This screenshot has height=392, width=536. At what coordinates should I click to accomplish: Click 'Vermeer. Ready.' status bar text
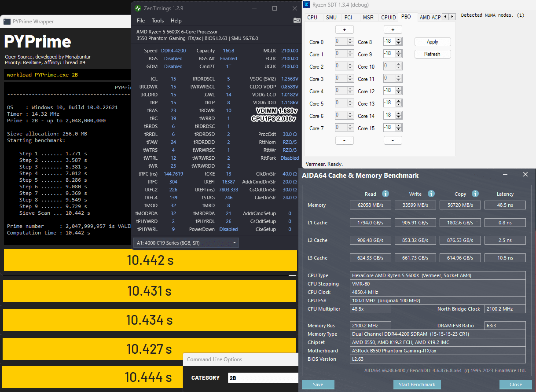(x=324, y=164)
